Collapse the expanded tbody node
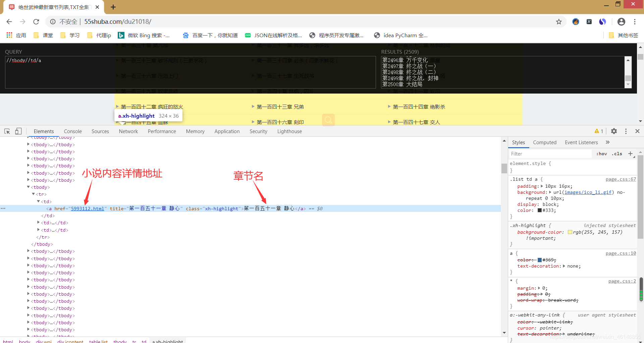Image resolution: width=644 pixels, height=343 pixels. [x=29, y=187]
